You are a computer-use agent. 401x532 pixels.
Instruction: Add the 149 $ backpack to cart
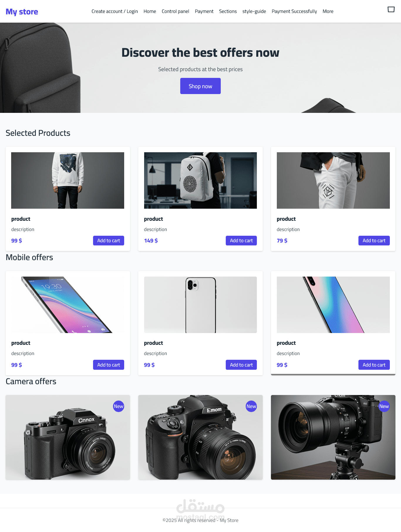pyautogui.click(x=241, y=240)
